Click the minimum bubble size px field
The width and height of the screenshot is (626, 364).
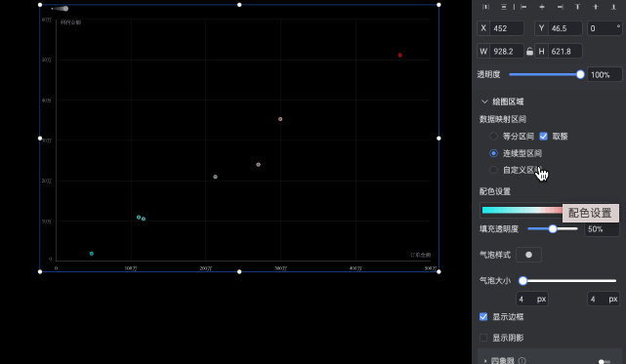click(x=532, y=299)
